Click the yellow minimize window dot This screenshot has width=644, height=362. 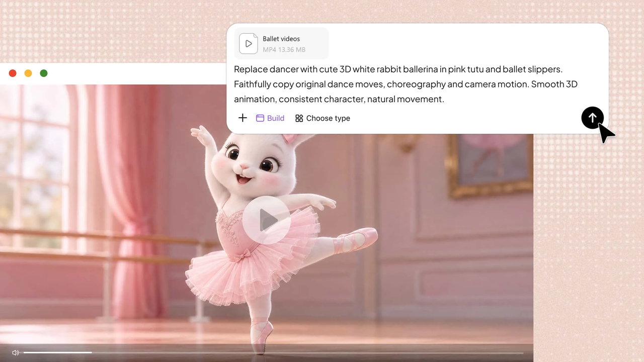click(x=28, y=73)
